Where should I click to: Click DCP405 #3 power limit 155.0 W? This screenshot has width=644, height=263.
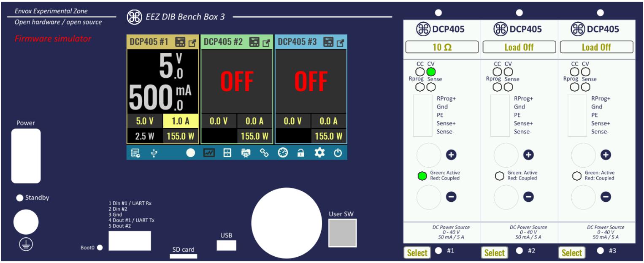click(x=329, y=136)
